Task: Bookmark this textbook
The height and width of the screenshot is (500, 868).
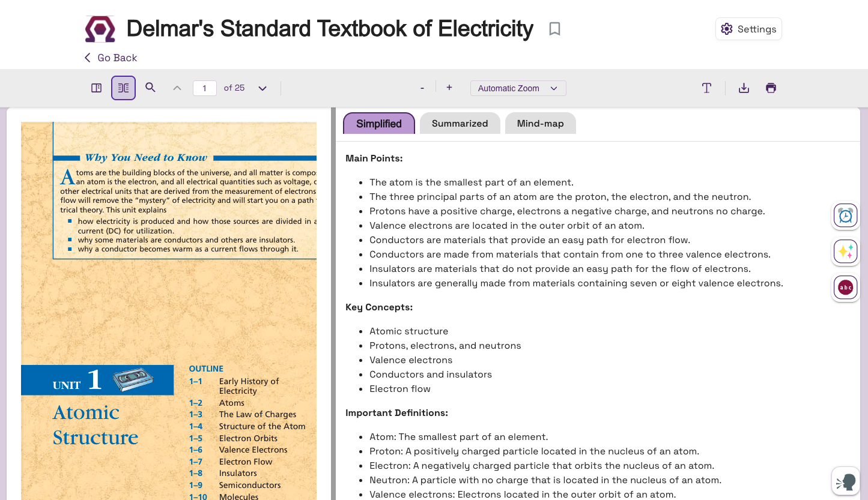Action: pyautogui.click(x=554, y=29)
